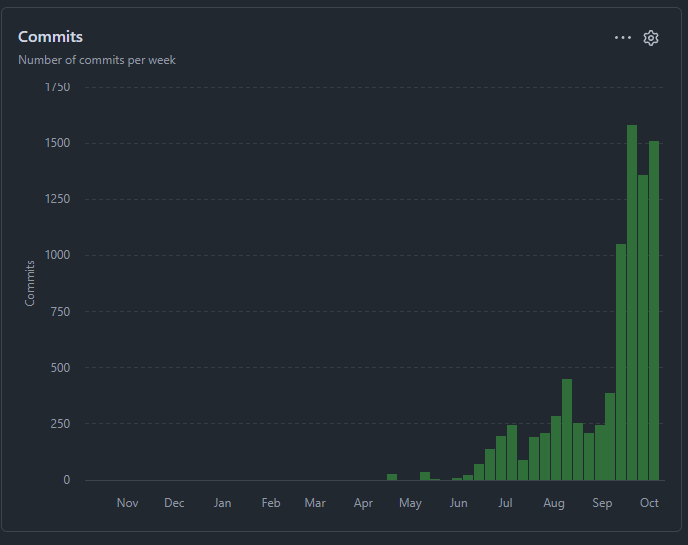Click the 'Commits' chart title
This screenshot has width=688, height=545.
coord(50,37)
